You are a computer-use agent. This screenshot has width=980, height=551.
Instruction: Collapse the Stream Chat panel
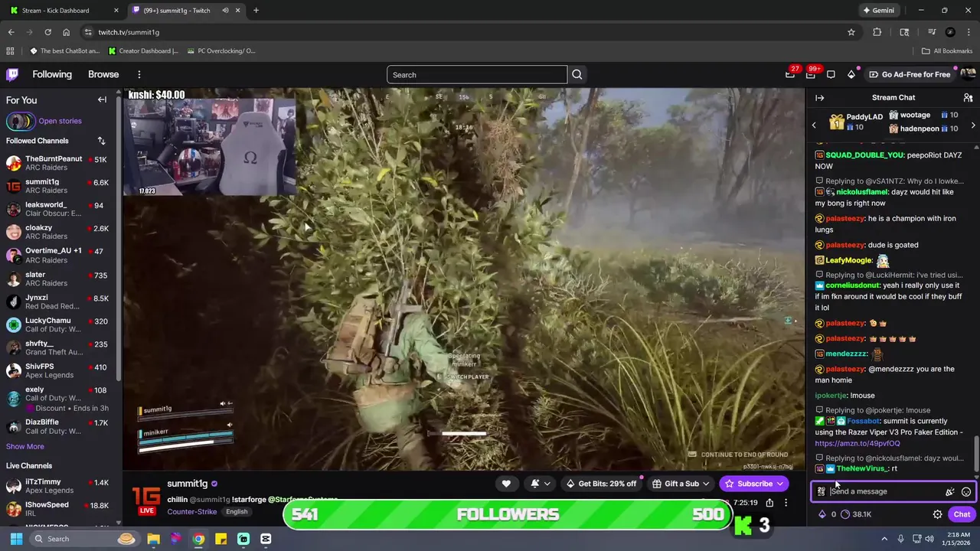pyautogui.click(x=819, y=98)
